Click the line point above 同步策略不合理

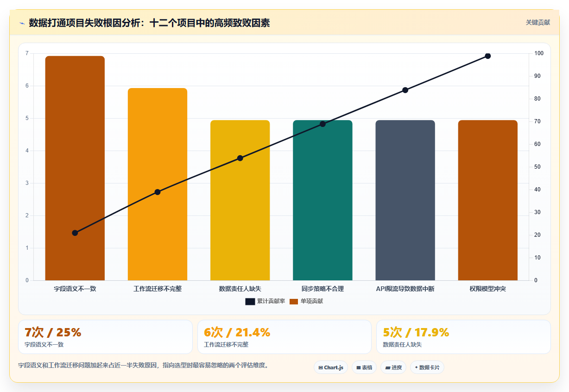pos(323,124)
